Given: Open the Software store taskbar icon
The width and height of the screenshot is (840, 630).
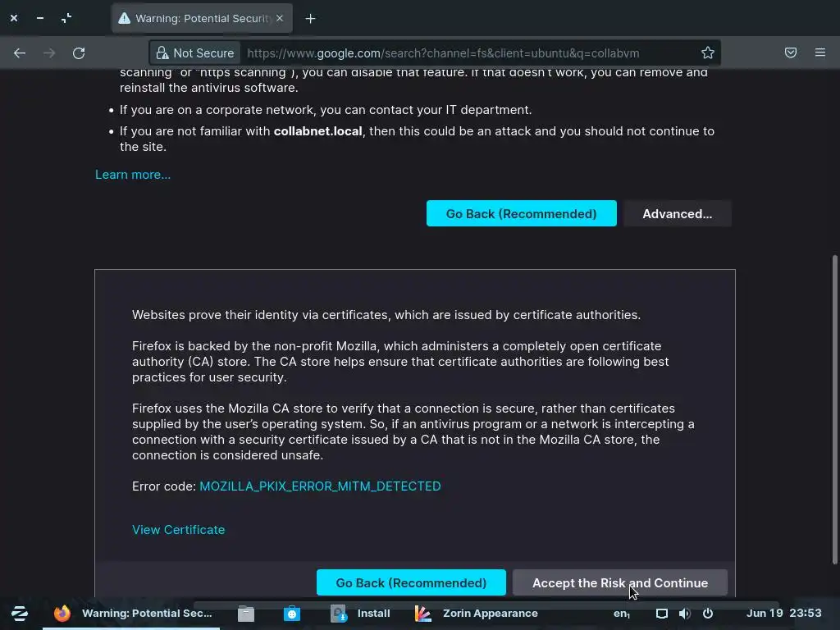Looking at the screenshot, I should [x=292, y=614].
